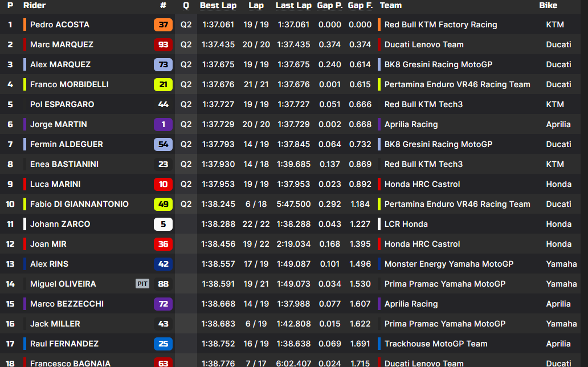Screen dimensions: 588x367
Task: Click the Gap F. column header
Action: click(360, 5)
